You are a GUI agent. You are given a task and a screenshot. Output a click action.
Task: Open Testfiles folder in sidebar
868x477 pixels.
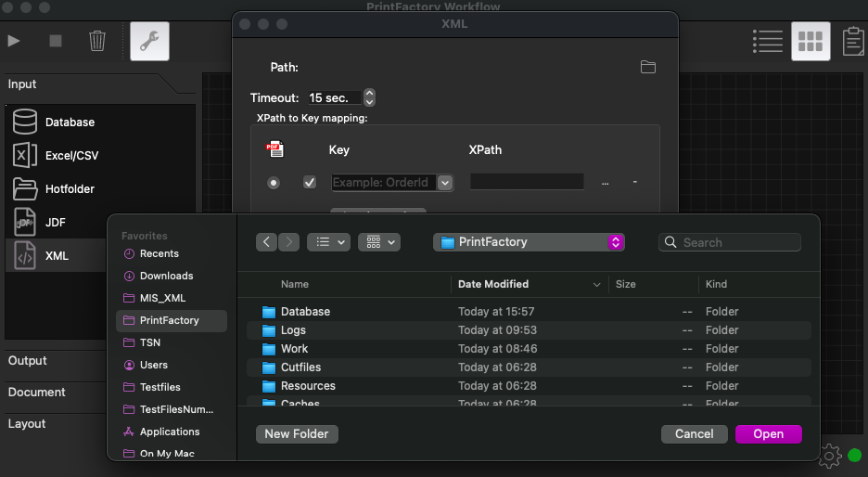pyautogui.click(x=172, y=387)
